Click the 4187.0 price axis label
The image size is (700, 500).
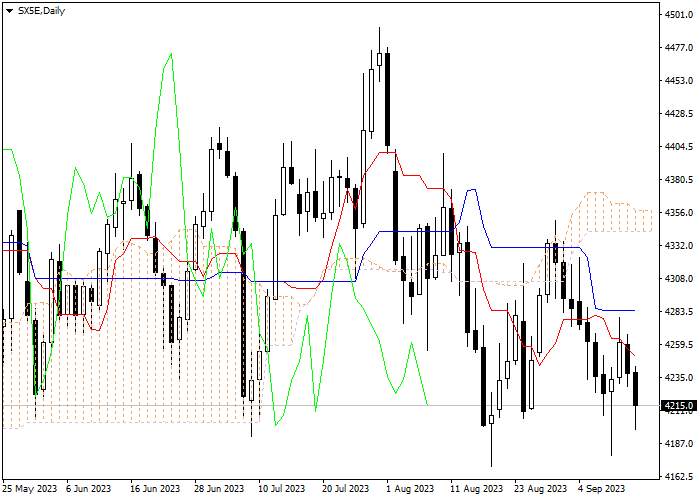pos(679,444)
